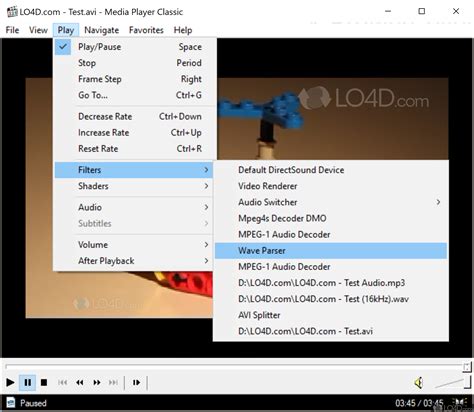Choose Reset Rate menu entry
Viewport: 474px width, 412px height.
pos(135,148)
